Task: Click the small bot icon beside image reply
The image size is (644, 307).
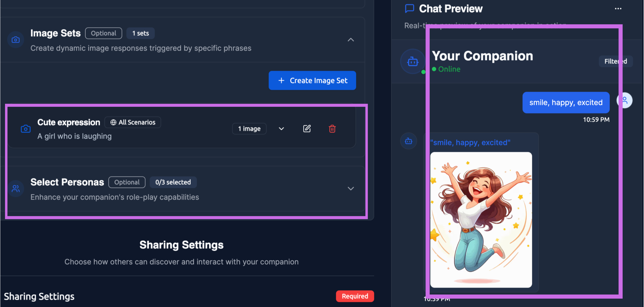Action: click(x=409, y=141)
